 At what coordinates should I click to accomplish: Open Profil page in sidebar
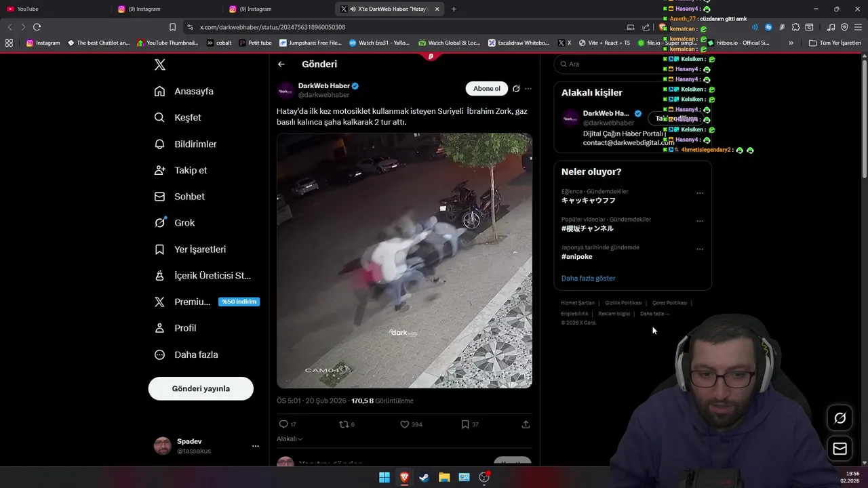[x=175, y=328]
